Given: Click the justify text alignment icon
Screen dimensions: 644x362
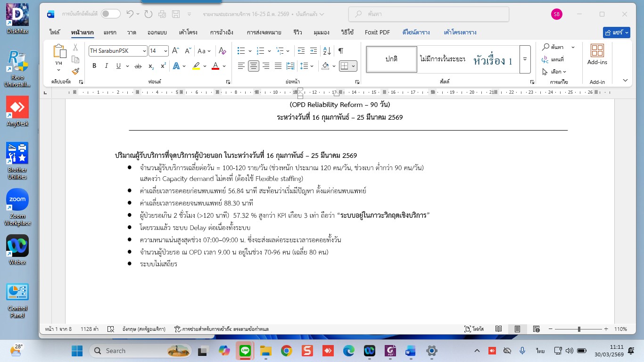Looking at the screenshot, I should (278, 66).
